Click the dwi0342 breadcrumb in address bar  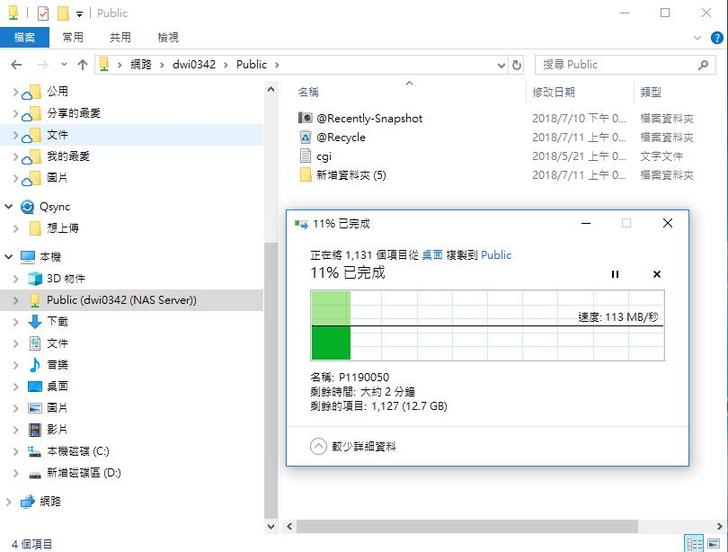pos(194,64)
